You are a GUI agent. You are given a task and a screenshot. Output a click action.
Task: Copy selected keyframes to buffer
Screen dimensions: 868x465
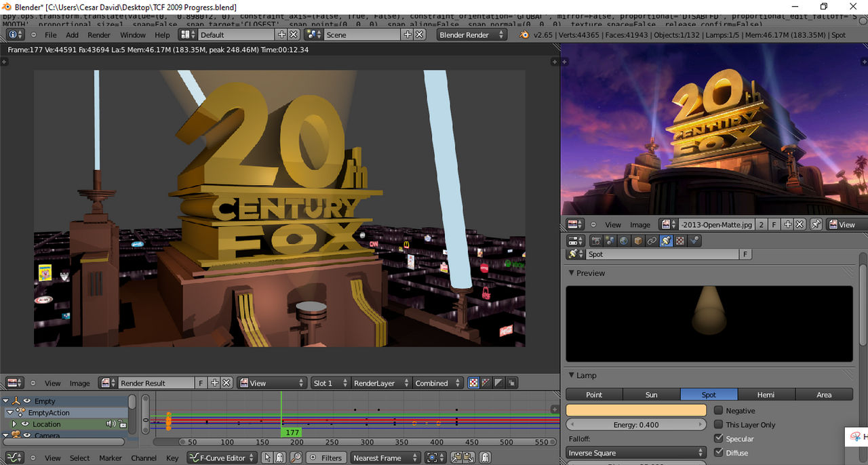[456, 458]
